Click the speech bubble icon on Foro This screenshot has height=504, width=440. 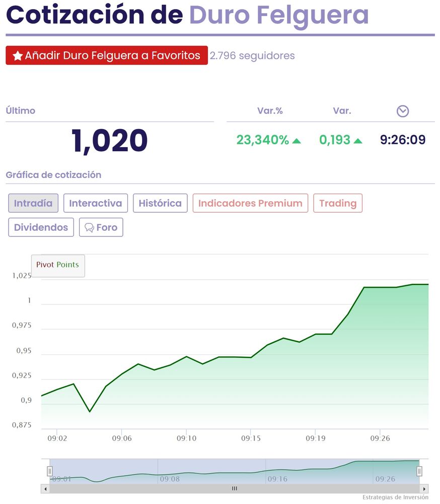click(x=90, y=228)
